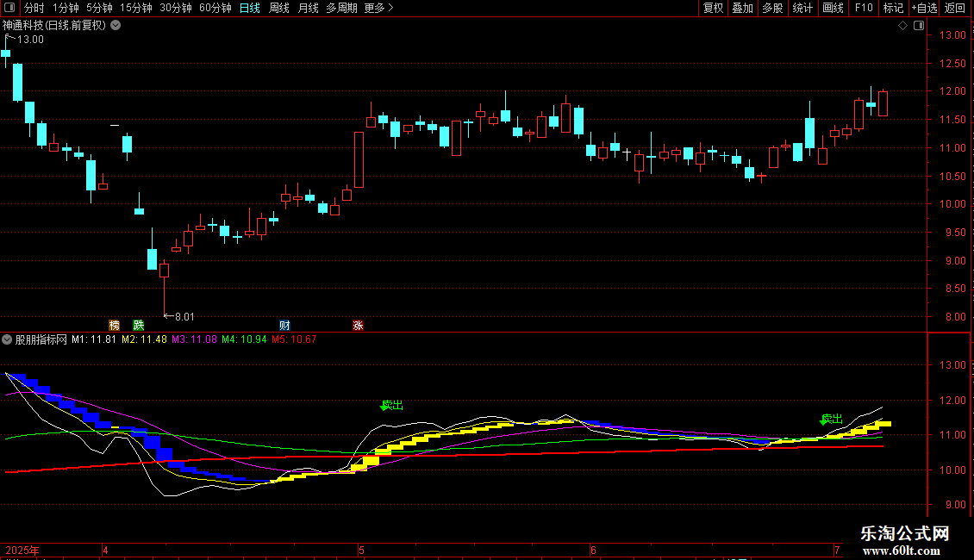The height and width of the screenshot is (560, 974).
Task: Click month 4 on the time axis
Action: click(106, 551)
